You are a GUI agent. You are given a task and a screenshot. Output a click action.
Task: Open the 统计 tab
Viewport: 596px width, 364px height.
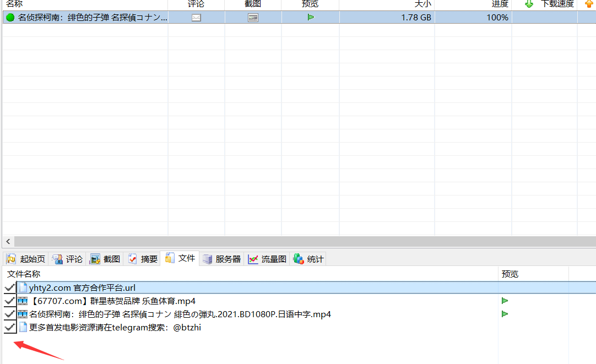[x=308, y=259]
